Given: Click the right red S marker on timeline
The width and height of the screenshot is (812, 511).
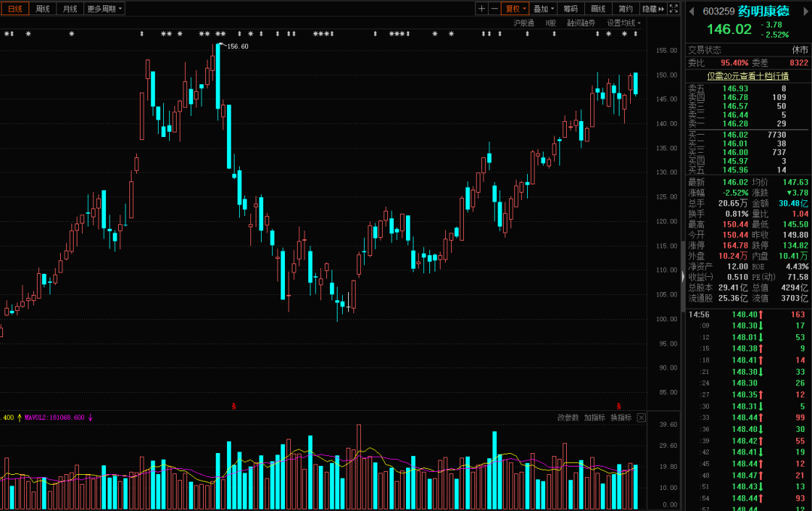Looking at the screenshot, I should [x=618, y=406].
